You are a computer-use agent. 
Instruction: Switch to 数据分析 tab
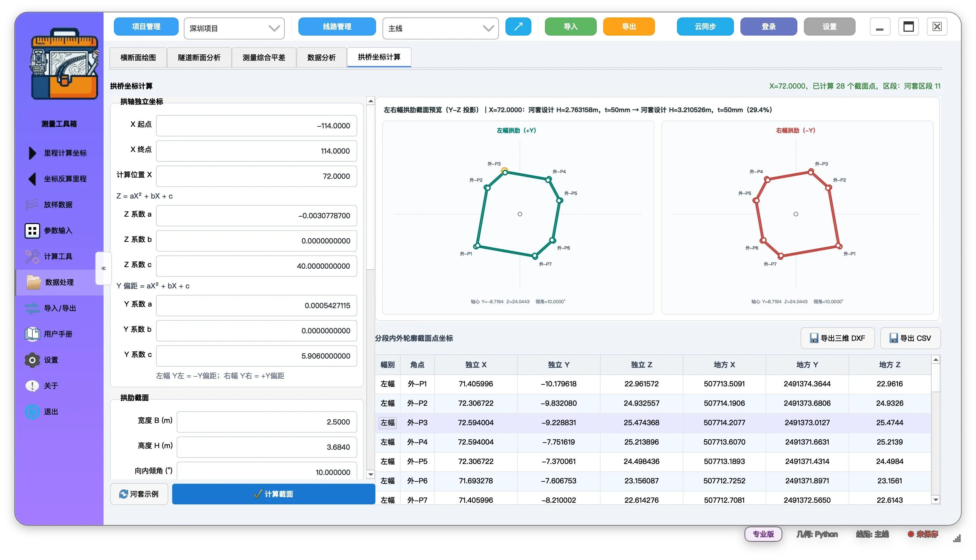(321, 57)
